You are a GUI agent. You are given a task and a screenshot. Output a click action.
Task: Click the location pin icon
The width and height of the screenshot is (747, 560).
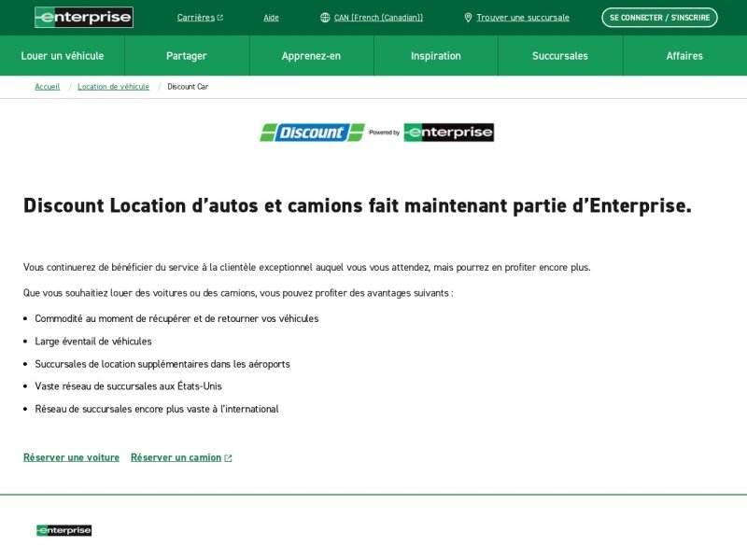[469, 18]
